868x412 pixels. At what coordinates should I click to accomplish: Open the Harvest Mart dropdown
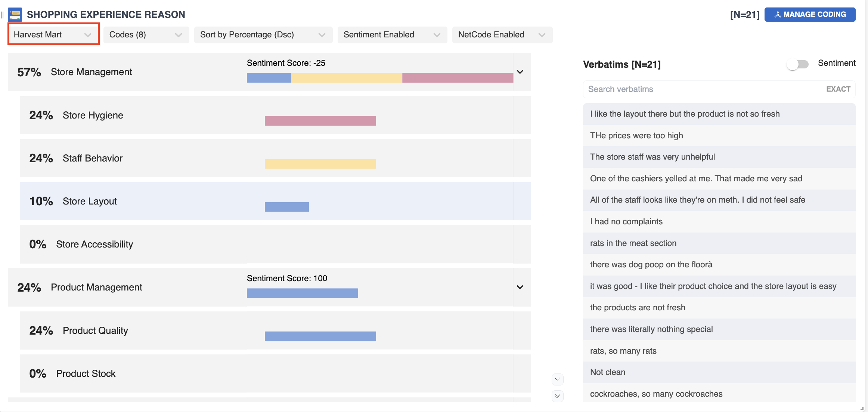[x=53, y=35]
